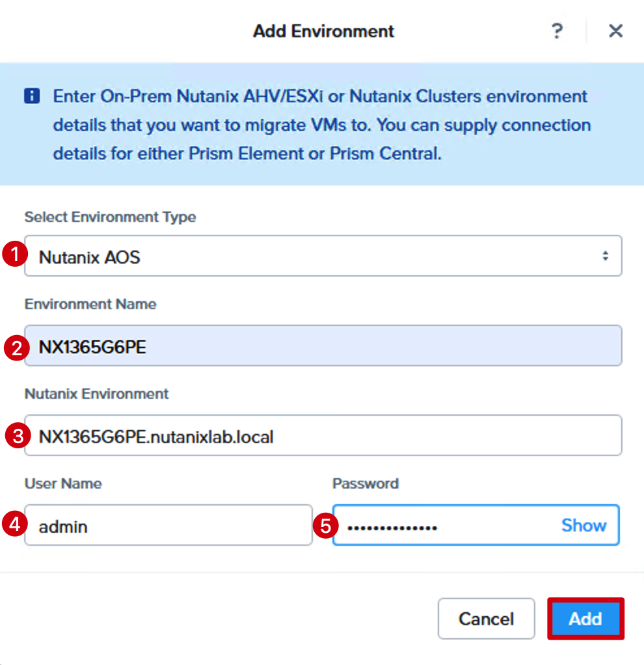The image size is (644, 665).
Task: Click into the Password field
Action: click(476, 525)
